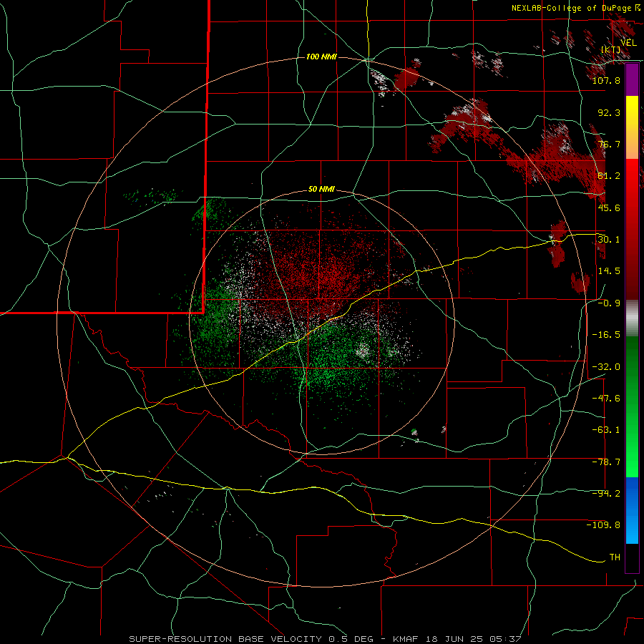Pick the orange swatch in the velocity scale
The height and width of the screenshot is (644, 644).
click(x=632, y=144)
